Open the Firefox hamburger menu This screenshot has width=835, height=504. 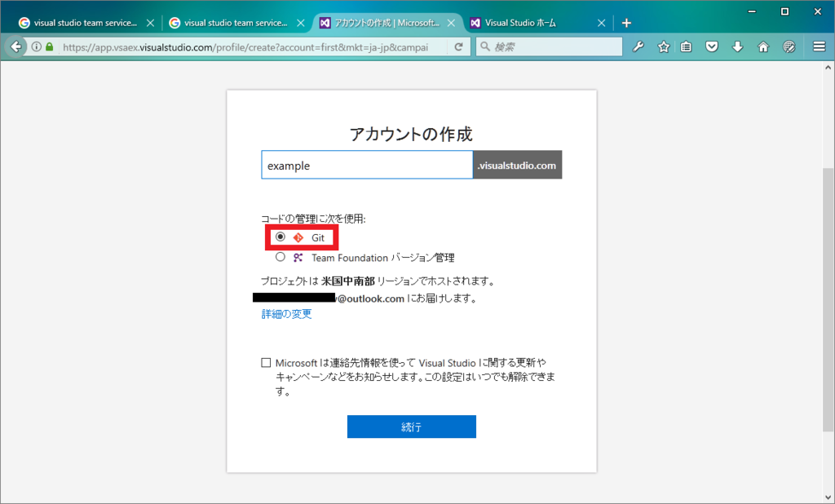coord(818,46)
